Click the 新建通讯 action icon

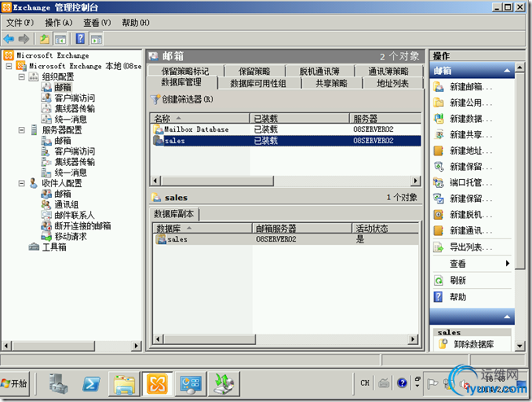(x=438, y=231)
